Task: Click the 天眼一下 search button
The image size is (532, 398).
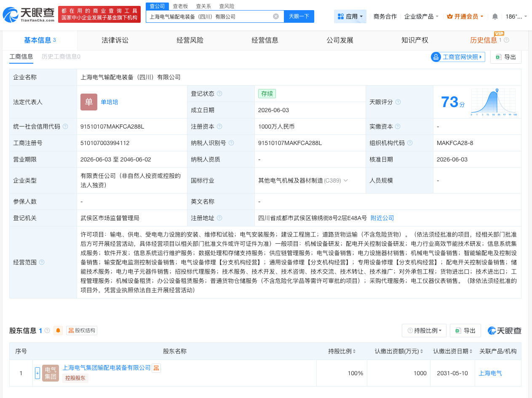Action: click(x=299, y=16)
